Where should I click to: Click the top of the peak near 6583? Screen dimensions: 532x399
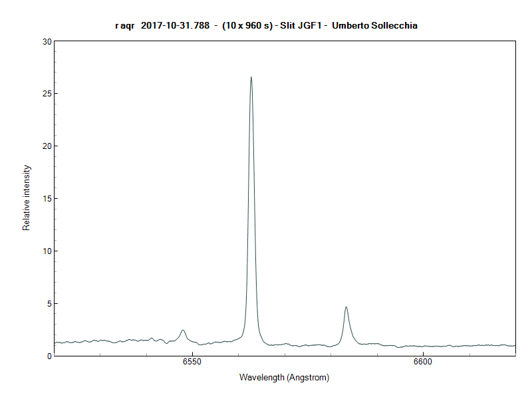click(x=346, y=307)
